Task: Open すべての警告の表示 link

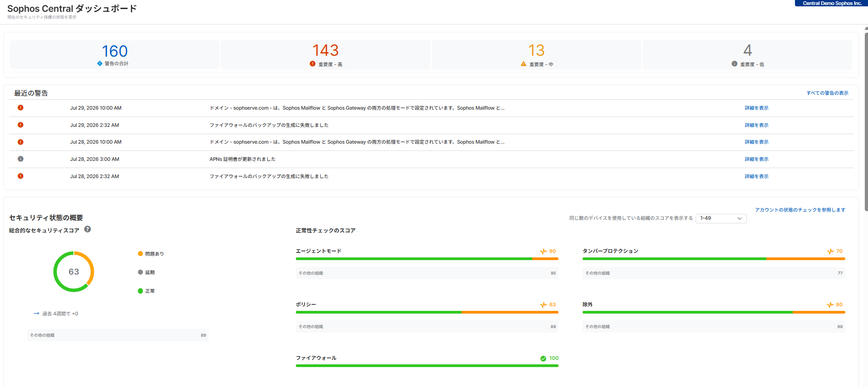Action: pos(827,93)
